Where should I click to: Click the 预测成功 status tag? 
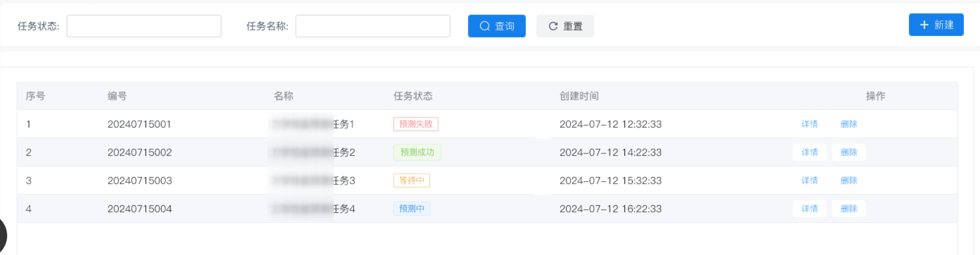coord(417,152)
